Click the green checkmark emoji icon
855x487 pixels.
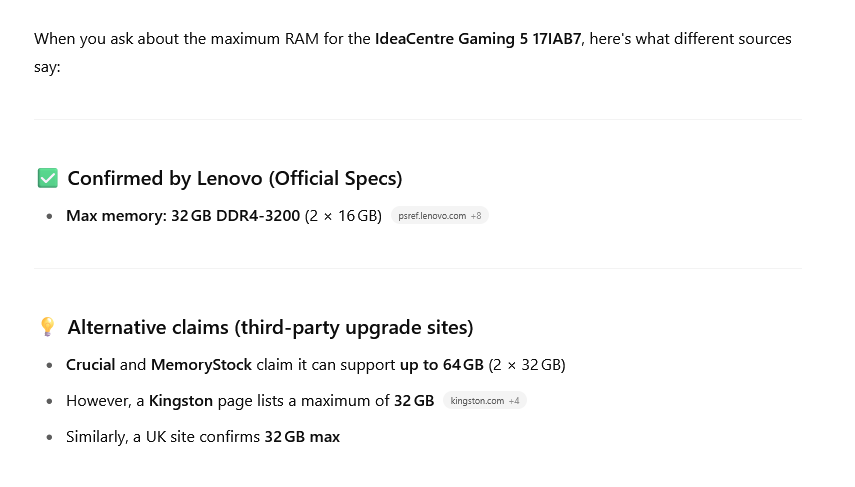(47, 178)
